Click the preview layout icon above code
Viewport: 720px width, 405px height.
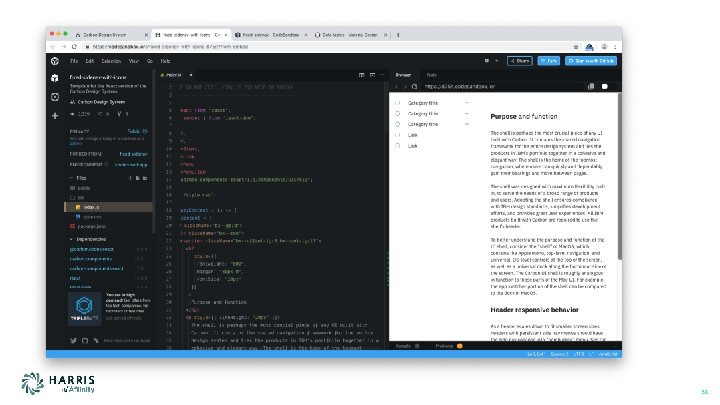372,75
